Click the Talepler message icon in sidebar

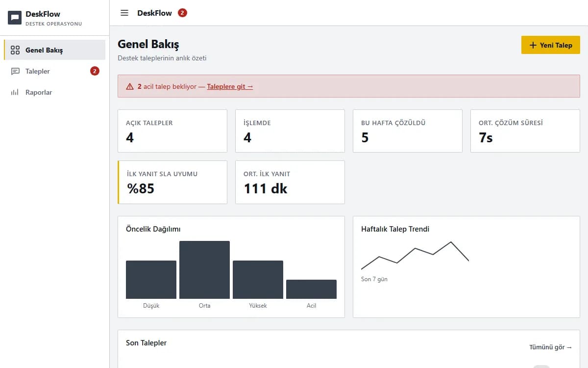coord(15,71)
